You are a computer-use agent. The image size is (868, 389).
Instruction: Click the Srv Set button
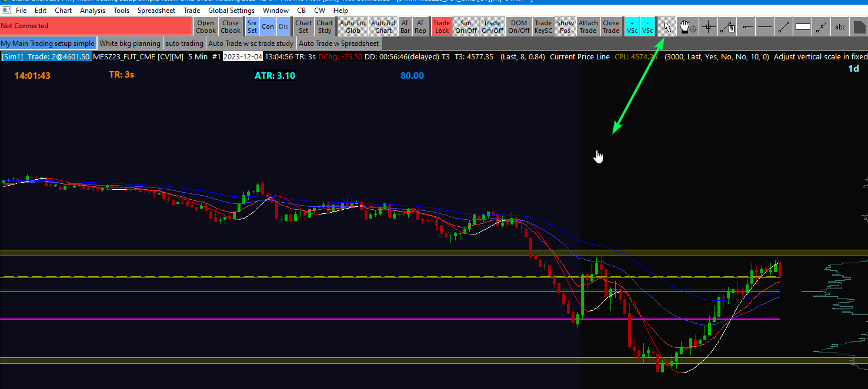point(252,26)
